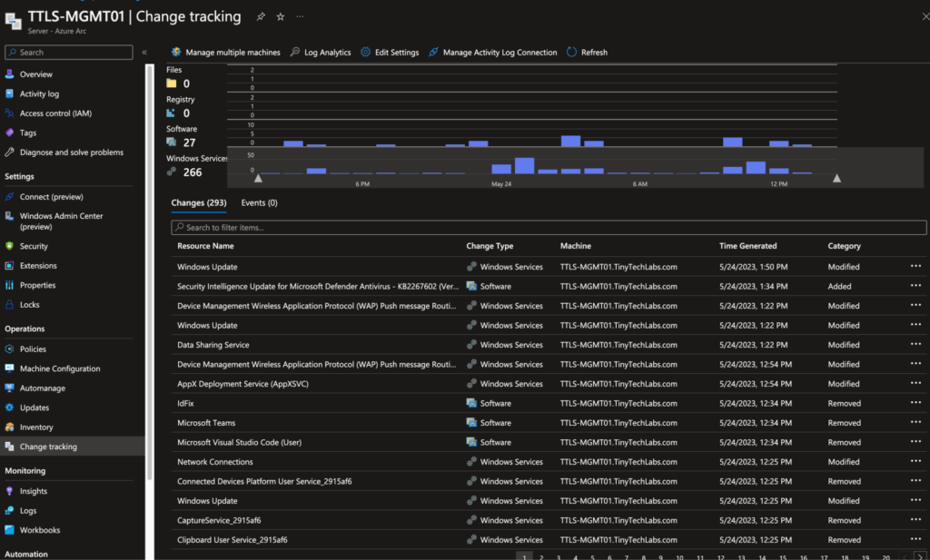Viewport: 930px width, 560px height.
Task: Select the CaptureService_2915af6 resource name
Action: tap(219, 520)
